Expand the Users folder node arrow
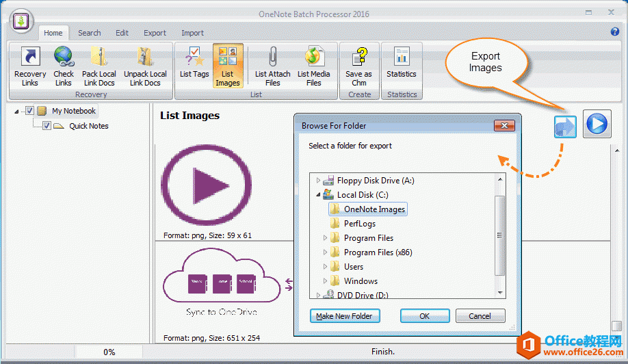This screenshot has width=628, height=364. [325, 267]
